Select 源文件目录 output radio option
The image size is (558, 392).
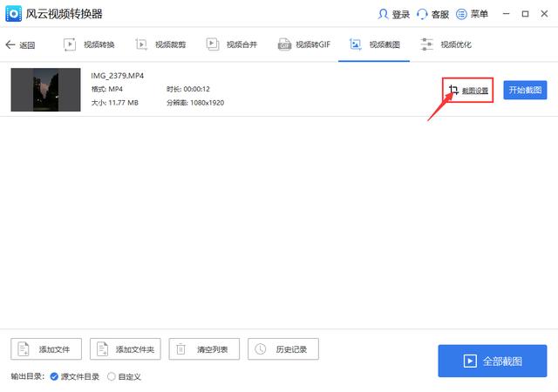(x=75, y=376)
